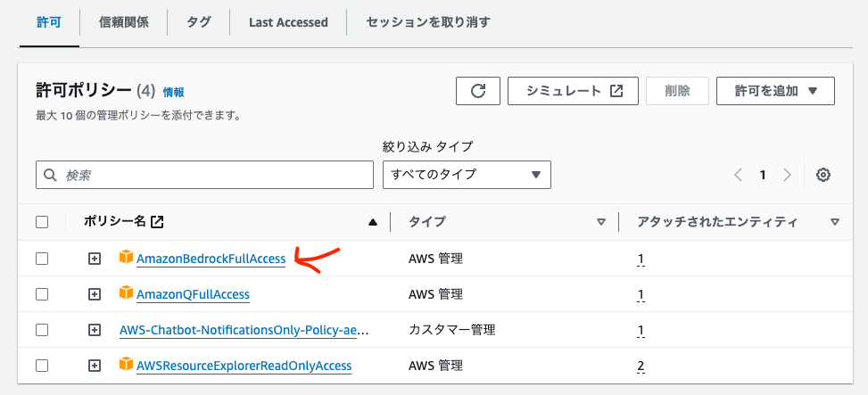
Task: Open the 許可を追加 dropdown button
Action: click(775, 90)
